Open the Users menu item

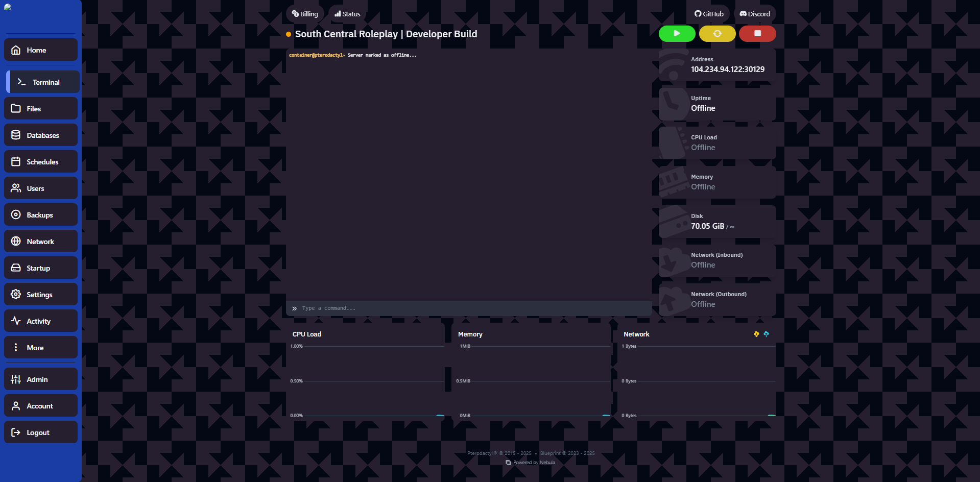pyautogui.click(x=41, y=188)
